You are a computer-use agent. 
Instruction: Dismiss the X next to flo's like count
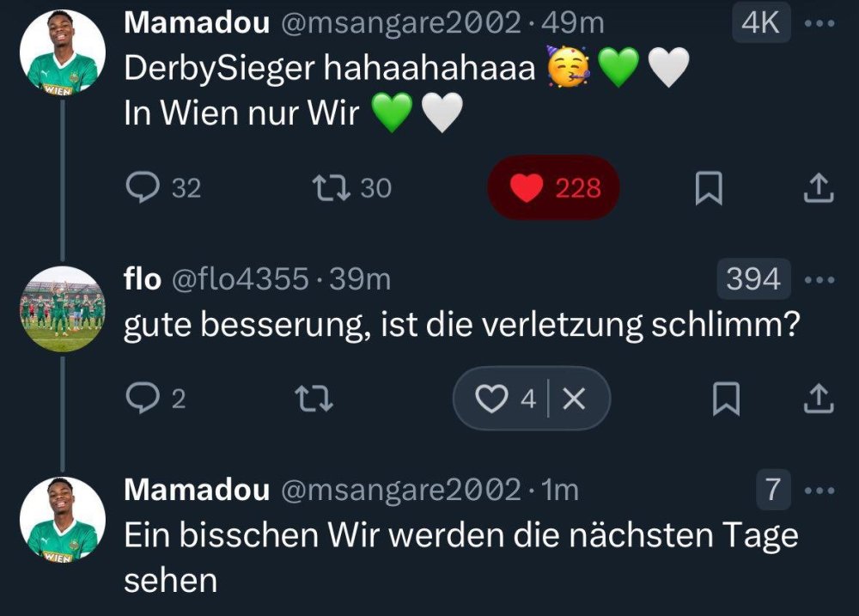coord(577,398)
